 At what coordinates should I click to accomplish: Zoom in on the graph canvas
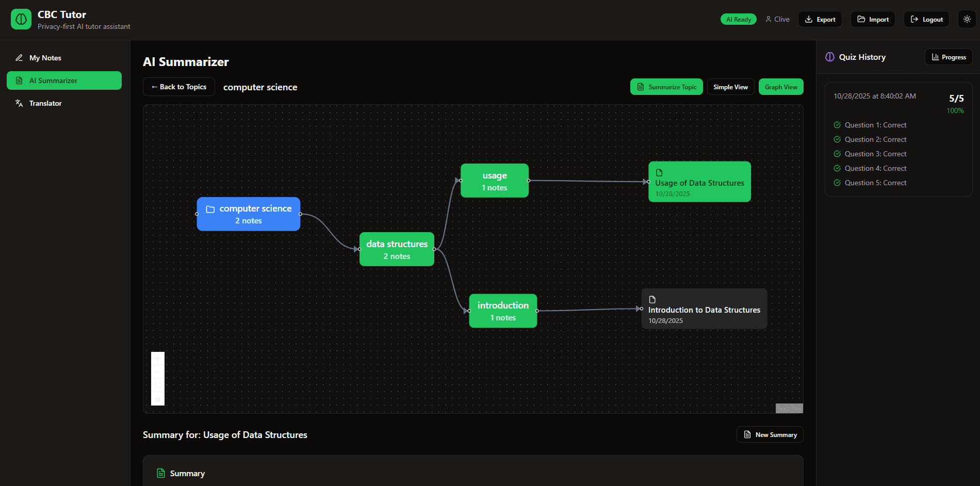158,359
